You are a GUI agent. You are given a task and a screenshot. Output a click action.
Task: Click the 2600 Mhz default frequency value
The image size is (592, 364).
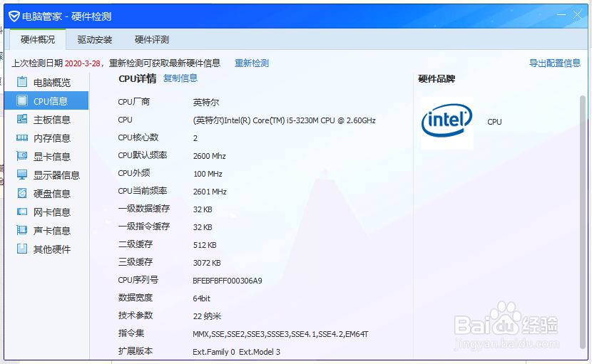210,156
